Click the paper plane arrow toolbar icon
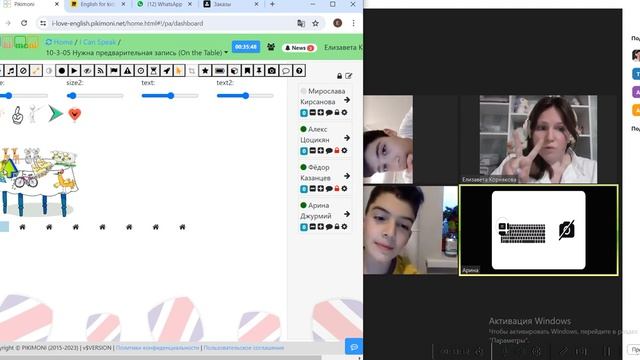Screen dimensions: 640x360 click(x=167, y=71)
